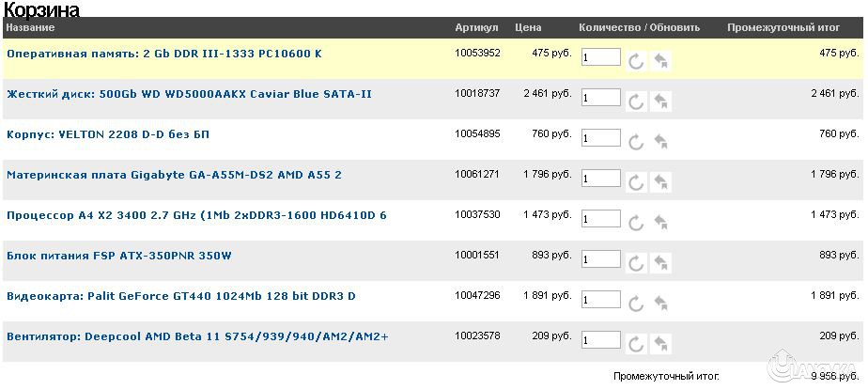Screen dimensions: 868x390
Task: Select article number 10053952
Action: (477, 54)
